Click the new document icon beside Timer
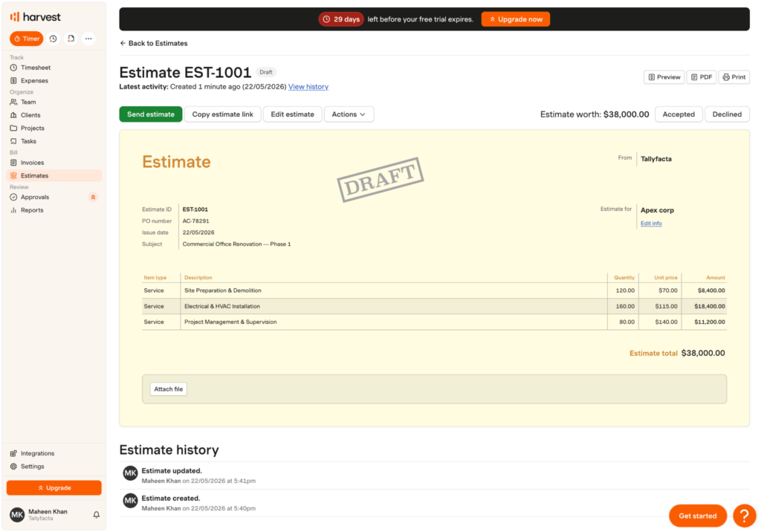The height and width of the screenshot is (532, 761). (71, 39)
